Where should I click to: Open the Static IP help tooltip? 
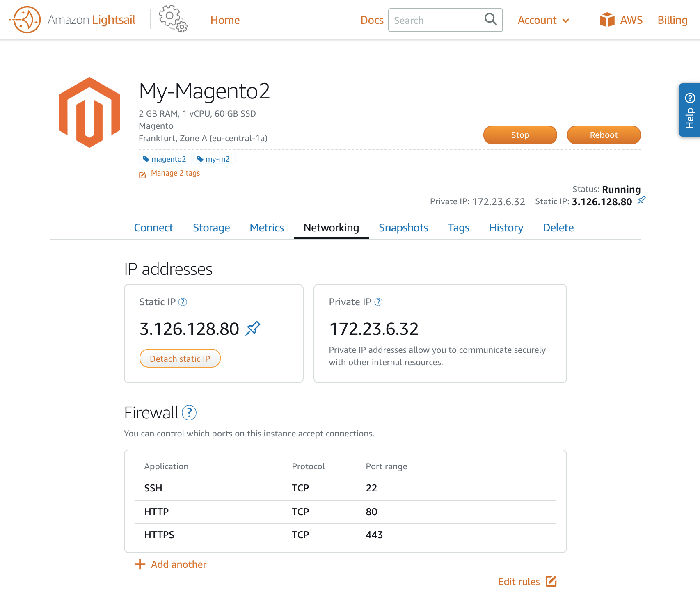tap(183, 302)
